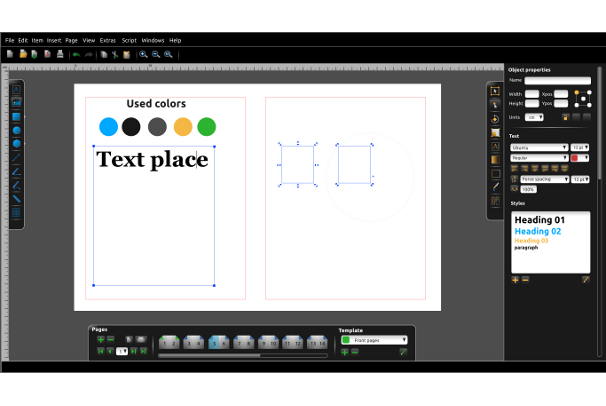Pick the table tool in left toolbox

[16, 213]
